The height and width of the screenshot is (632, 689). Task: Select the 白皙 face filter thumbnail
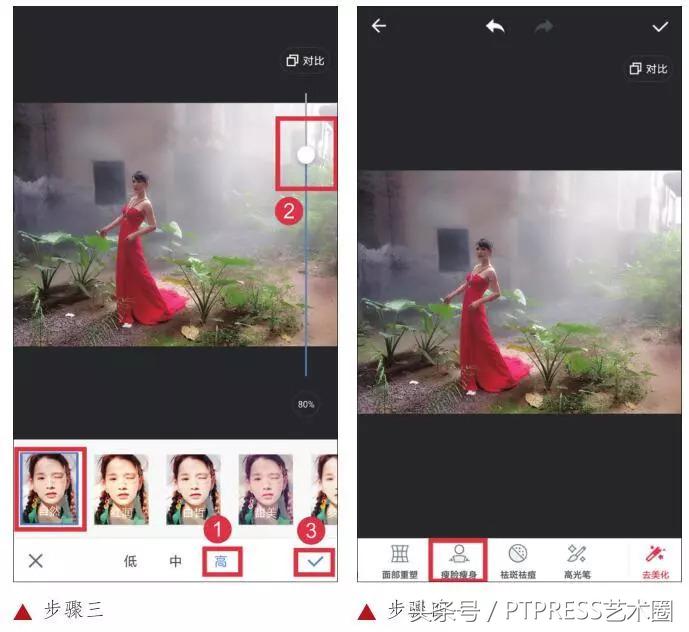tap(193, 489)
